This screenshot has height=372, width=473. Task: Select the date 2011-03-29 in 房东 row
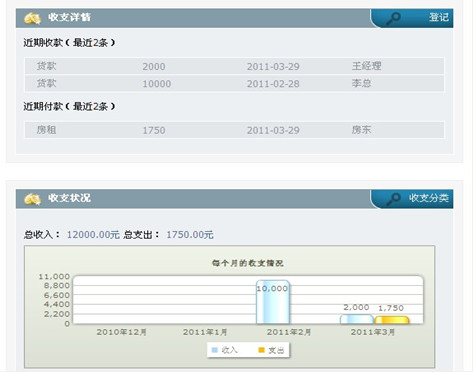(x=273, y=130)
